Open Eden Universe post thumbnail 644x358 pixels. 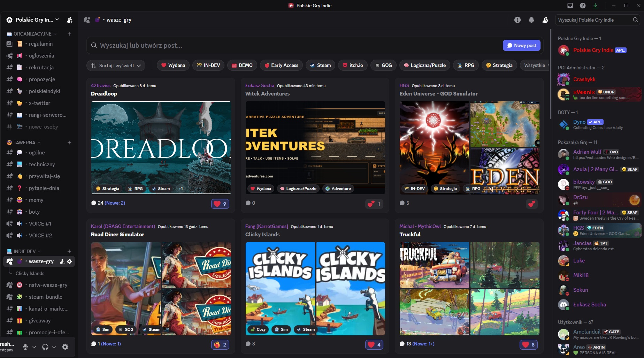click(469, 148)
